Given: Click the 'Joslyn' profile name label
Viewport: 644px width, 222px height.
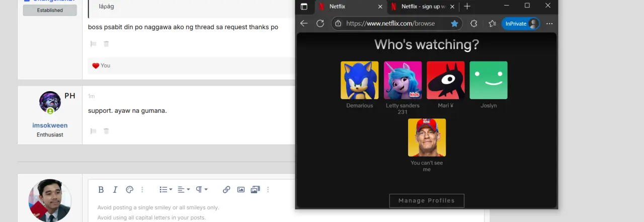Looking at the screenshot, I should [489, 106].
